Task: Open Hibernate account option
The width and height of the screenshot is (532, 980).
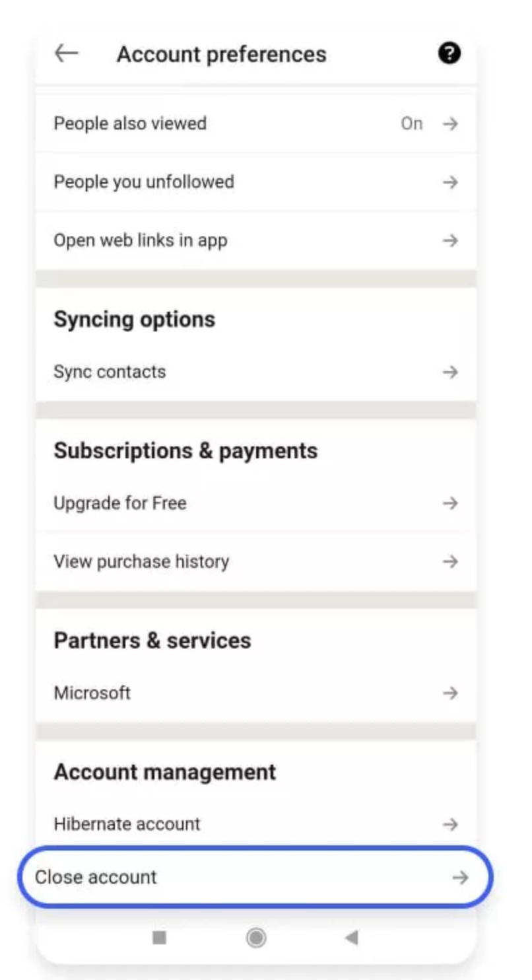Action: (127, 824)
